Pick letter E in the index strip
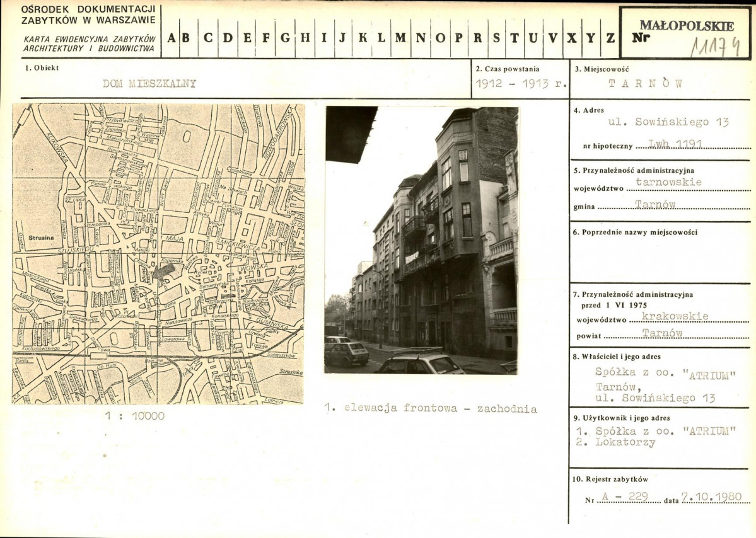Screen dimensions: 756x538 point(247,38)
